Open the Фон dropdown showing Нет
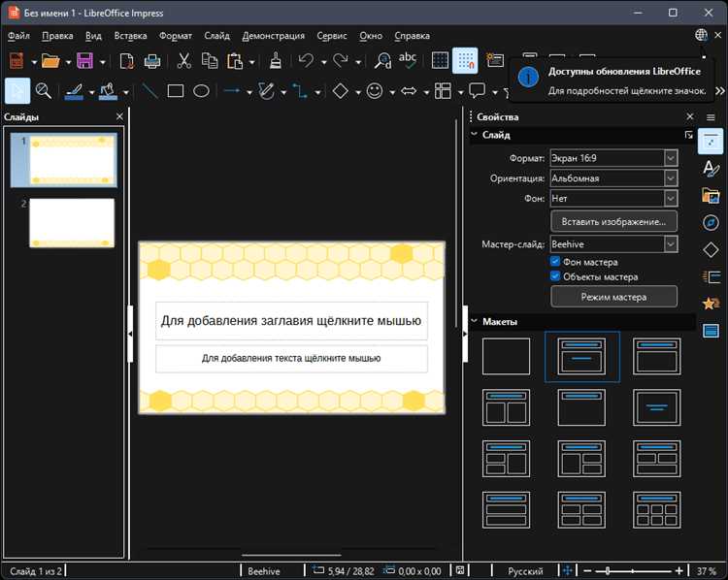Image resolution: width=728 pixels, height=580 pixels. (x=613, y=199)
